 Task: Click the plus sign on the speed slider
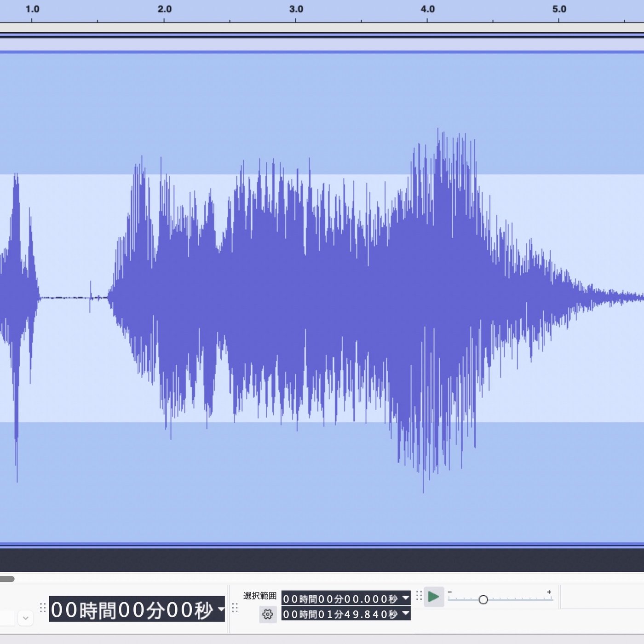click(549, 592)
